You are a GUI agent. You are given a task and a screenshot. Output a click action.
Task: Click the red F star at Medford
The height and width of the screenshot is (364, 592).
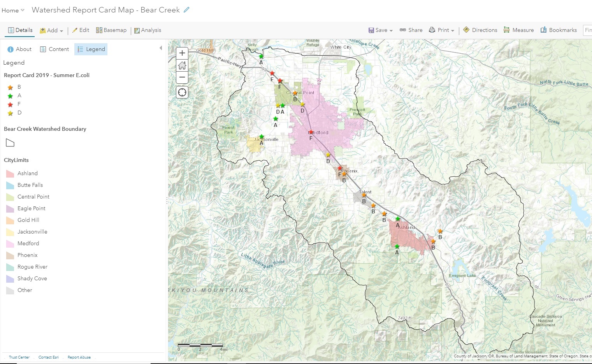pyautogui.click(x=311, y=132)
